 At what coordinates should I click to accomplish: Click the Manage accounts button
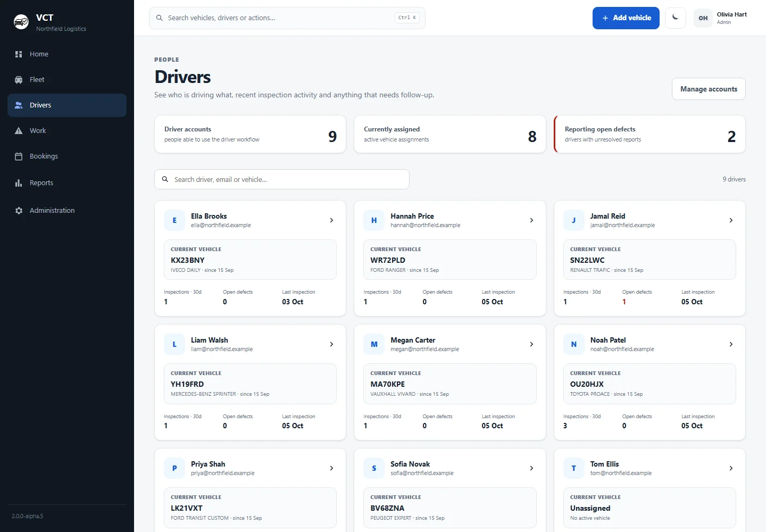click(x=709, y=89)
